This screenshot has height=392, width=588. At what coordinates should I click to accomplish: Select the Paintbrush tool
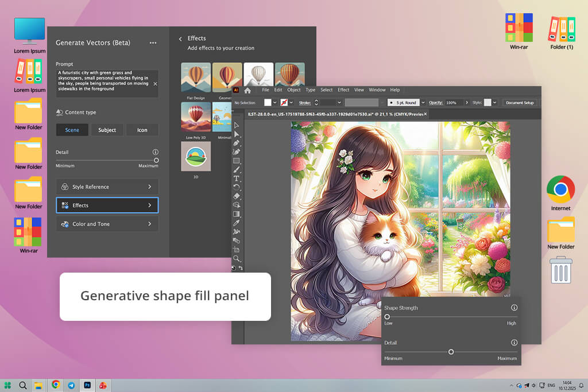pyautogui.click(x=237, y=170)
